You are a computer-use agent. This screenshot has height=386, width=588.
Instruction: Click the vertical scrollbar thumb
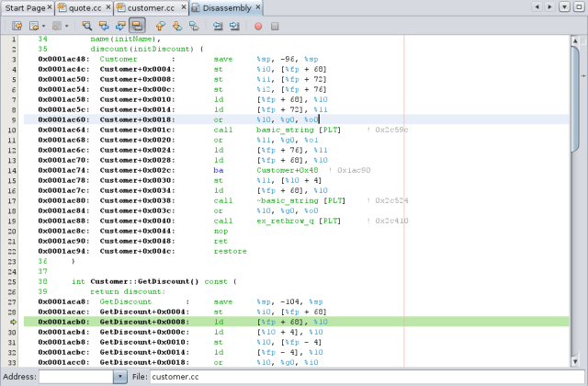(575, 99)
